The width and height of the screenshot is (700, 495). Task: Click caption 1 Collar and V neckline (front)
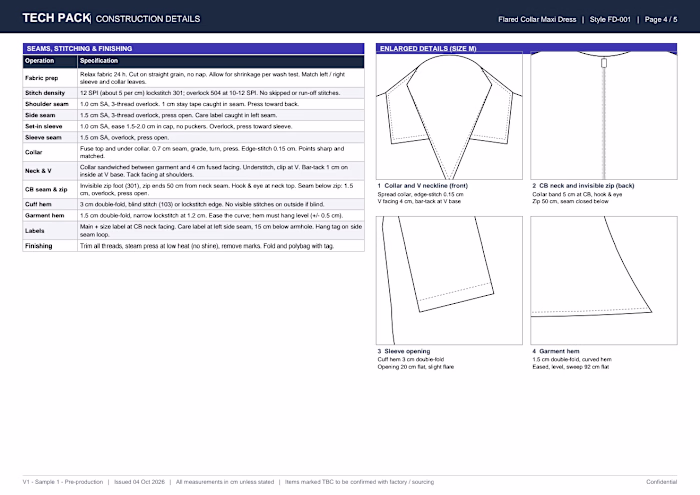422,186
